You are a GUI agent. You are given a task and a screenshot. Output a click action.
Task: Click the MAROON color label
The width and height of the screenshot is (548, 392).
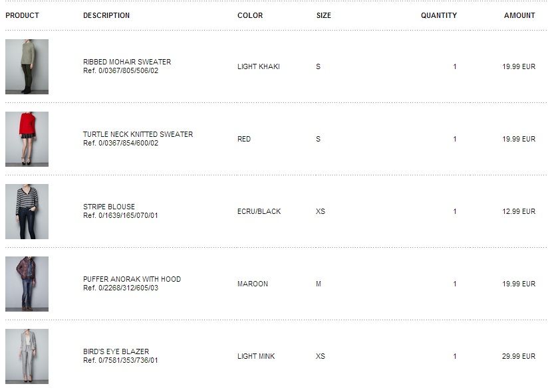pyautogui.click(x=253, y=284)
